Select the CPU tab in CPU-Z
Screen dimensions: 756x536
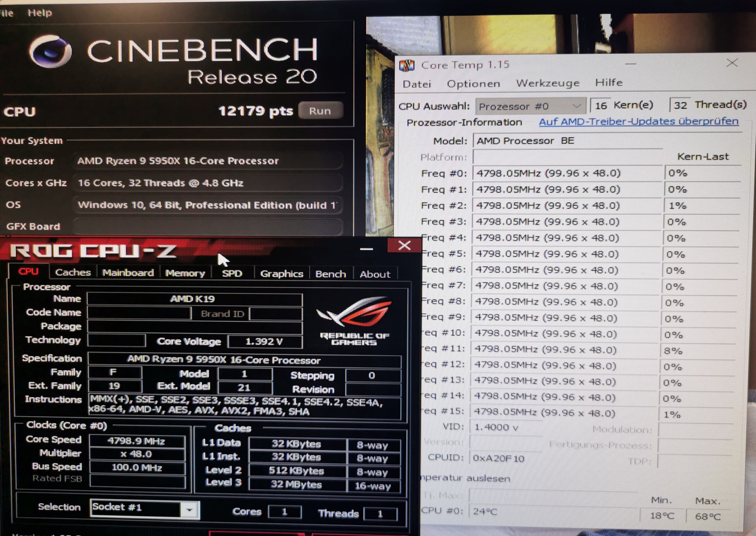[28, 272]
